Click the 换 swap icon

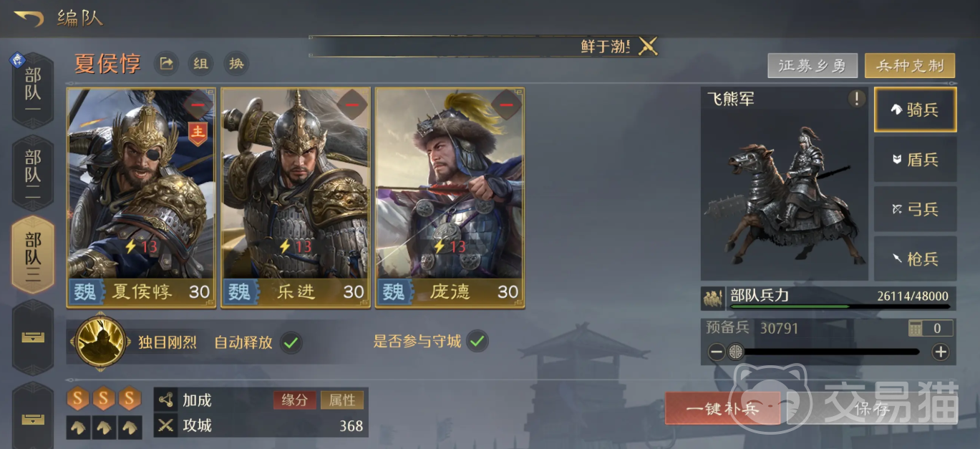coord(236,64)
